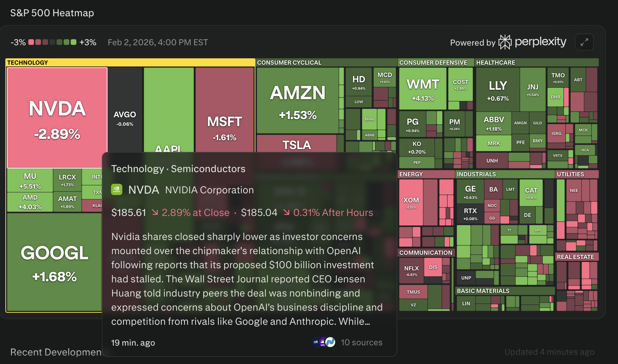Select the Energy sector header
618x364 pixels.
coord(411,174)
